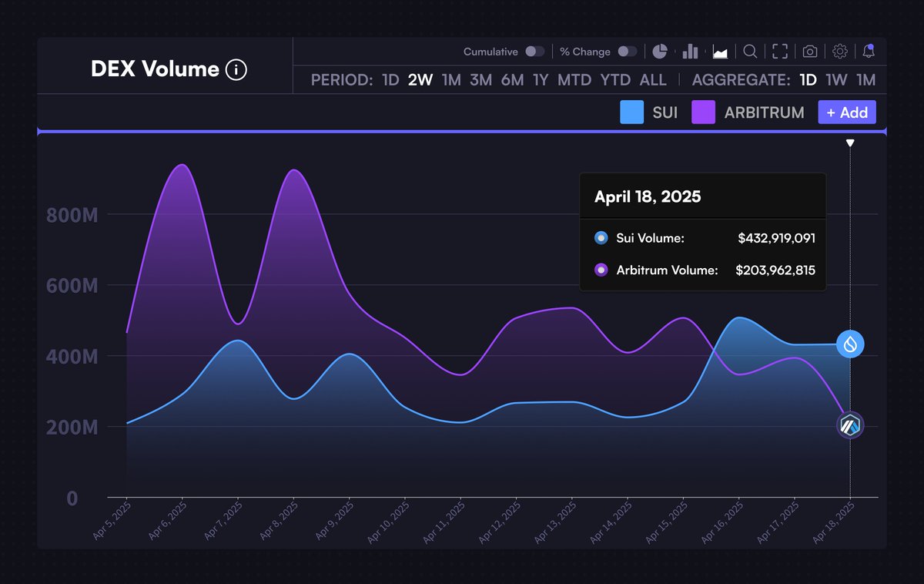Click the 600M axis label
The width and height of the screenshot is (924, 584).
point(72,286)
